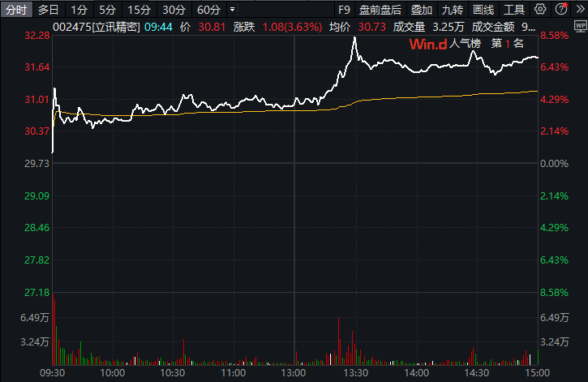The height and width of the screenshot is (382, 588).
Task: Open the period dropdown arrow after 60分
Action: 233,10
